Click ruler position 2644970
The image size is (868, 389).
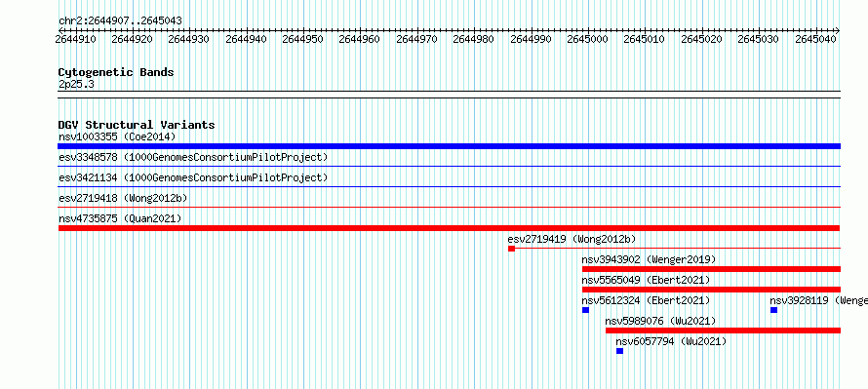pyautogui.click(x=416, y=39)
